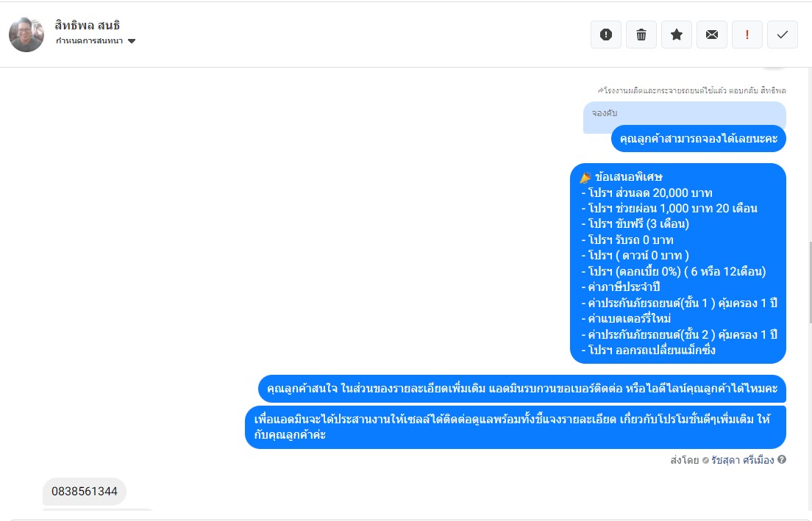This screenshot has height=521, width=812.
Task: Flag conversation with red exclamation icon
Action: tap(747, 35)
